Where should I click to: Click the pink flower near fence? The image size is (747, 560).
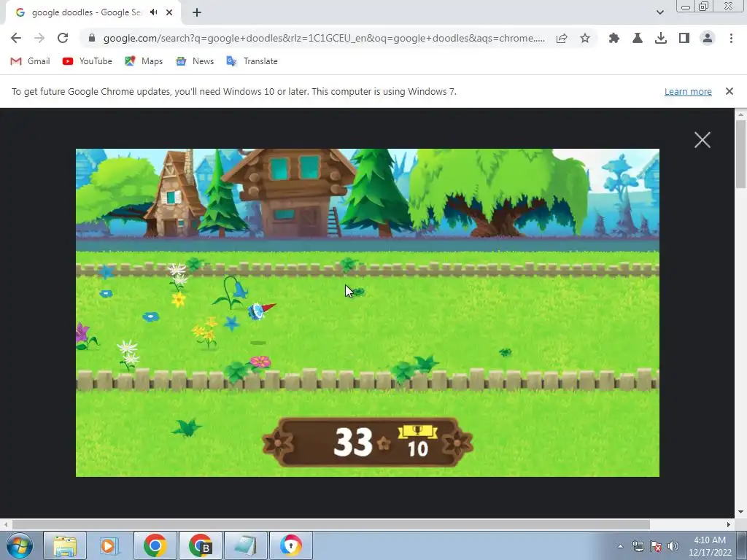pos(260,362)
